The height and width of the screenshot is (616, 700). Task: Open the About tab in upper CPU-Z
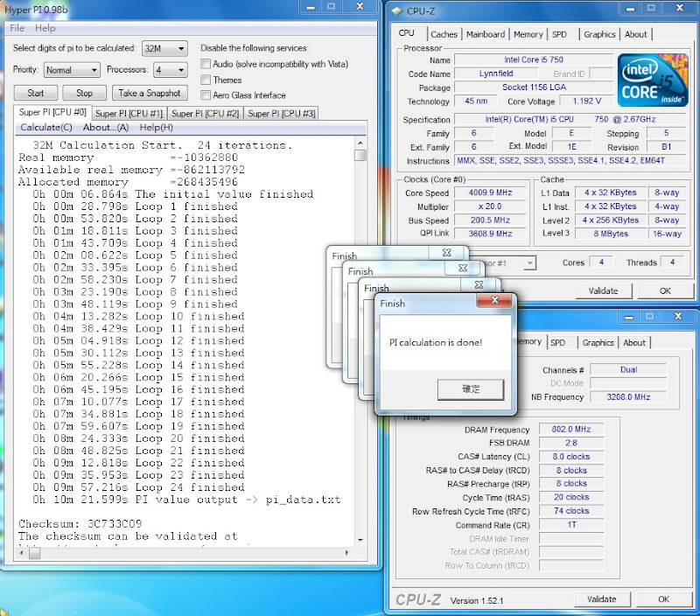(636, 34)
